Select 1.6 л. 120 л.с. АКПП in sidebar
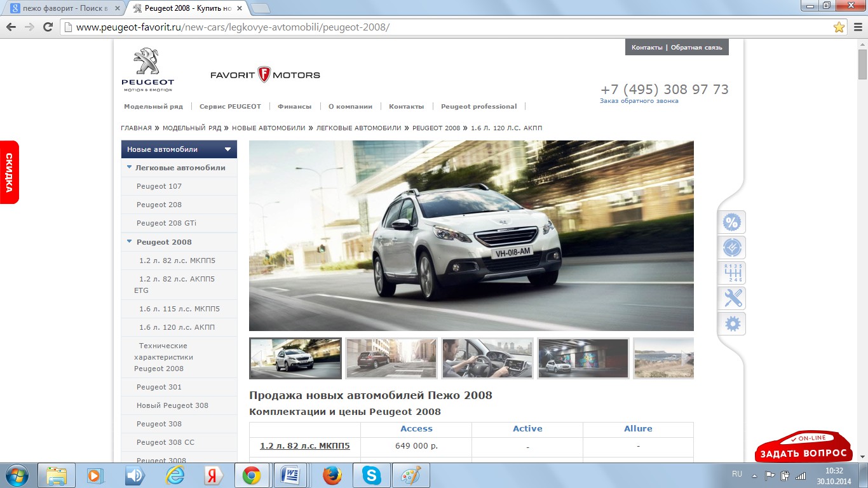The height and width of the screenshot is (488, 868). [177, 327]
